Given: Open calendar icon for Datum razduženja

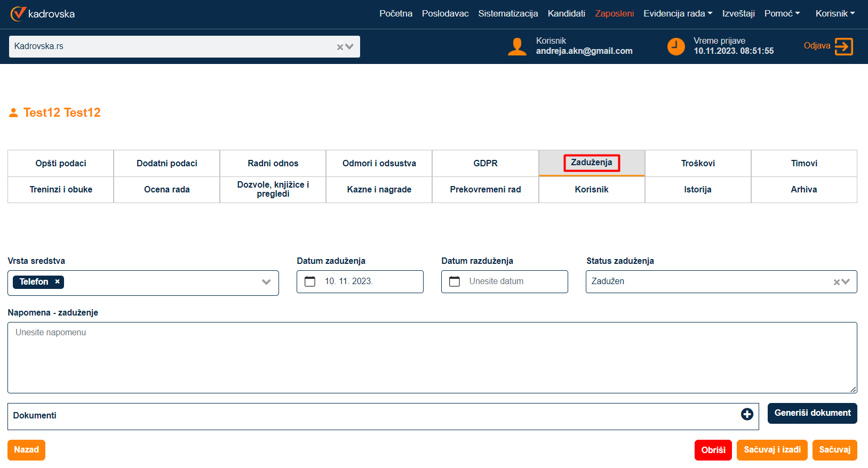Looking at the screenshot, I should pyautogui.click(x=455, y=281).
